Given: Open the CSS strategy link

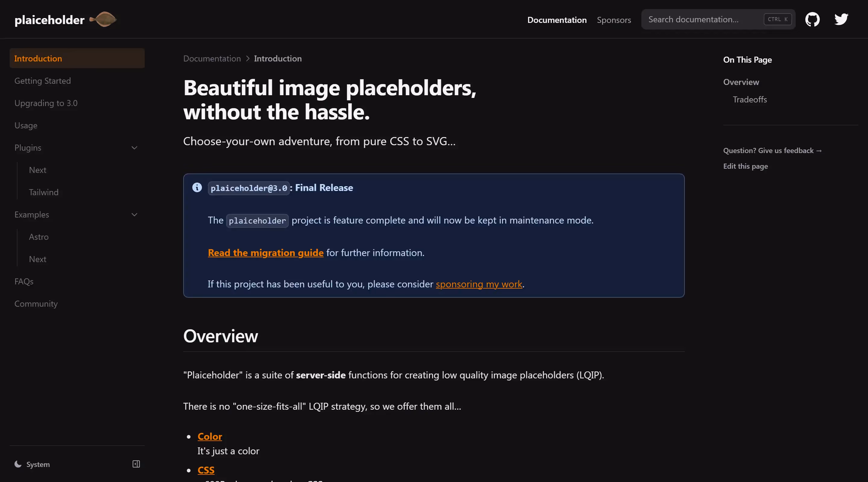Looking at the screenshot, I should 206,470.
